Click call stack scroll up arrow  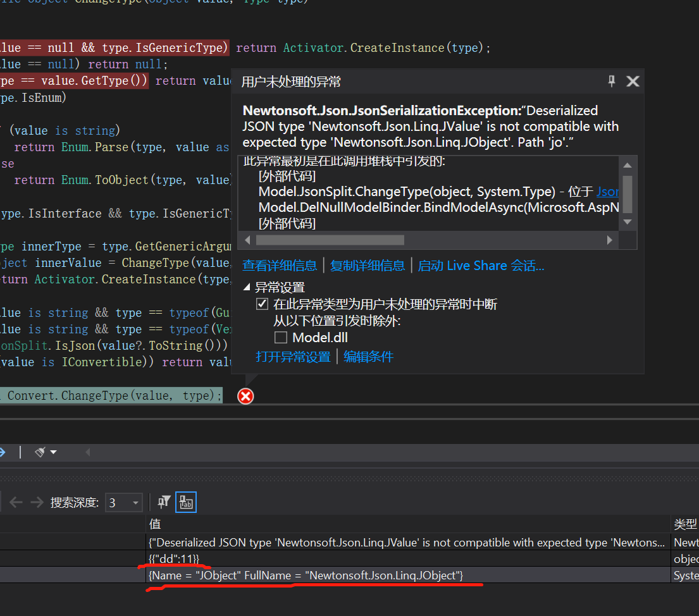pyautogui.click(x=628, y=165)
